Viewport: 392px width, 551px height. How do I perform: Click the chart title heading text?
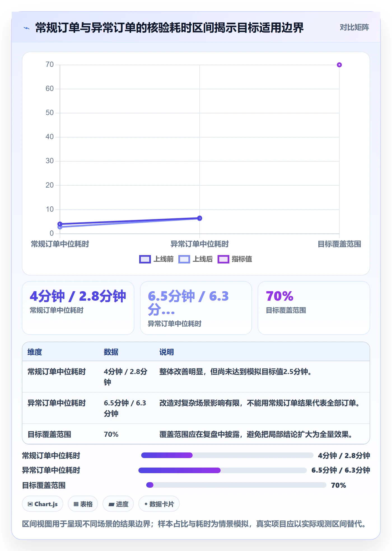pos(169,28)
